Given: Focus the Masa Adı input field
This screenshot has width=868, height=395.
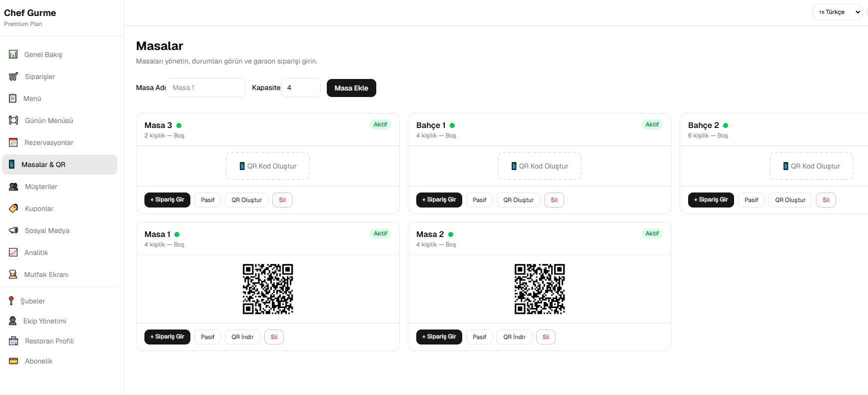Looking at the screenshot, I should click(x=206, y=87).
